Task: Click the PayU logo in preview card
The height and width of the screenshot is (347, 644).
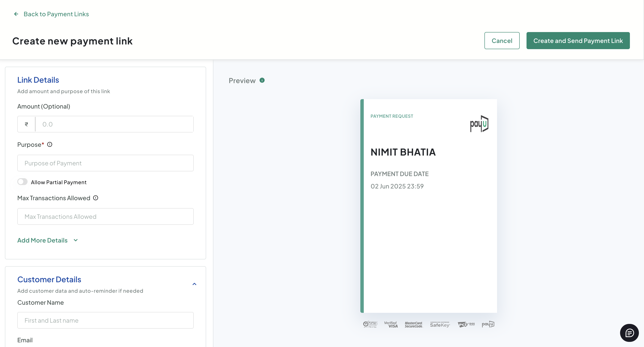Action: pyautogui.click(x=479, y=124)
